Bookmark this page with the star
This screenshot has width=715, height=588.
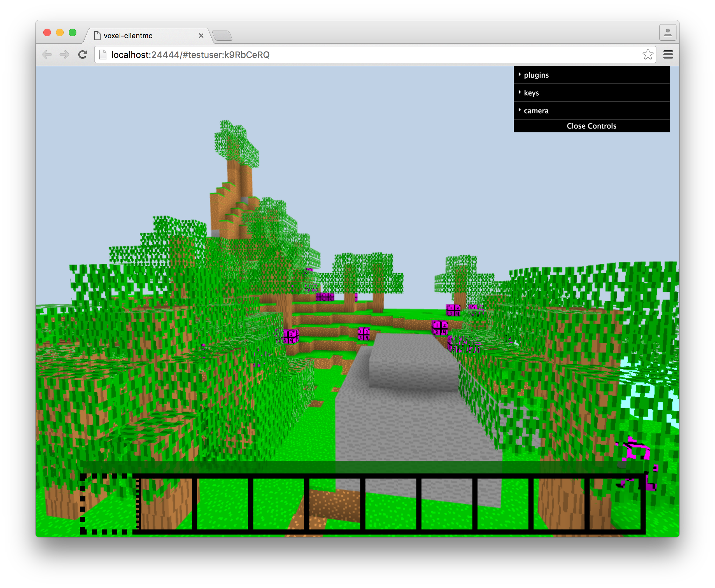pyautogui.click(x=648, y=54)
